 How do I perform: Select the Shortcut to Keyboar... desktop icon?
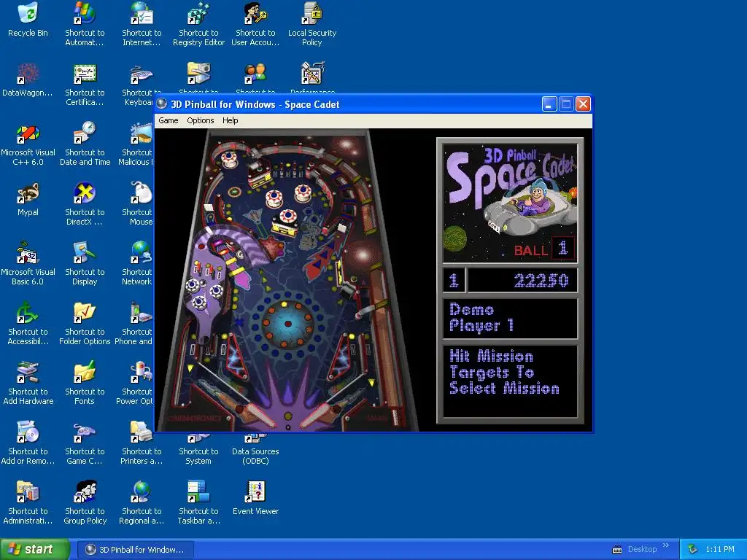[139, 85]
